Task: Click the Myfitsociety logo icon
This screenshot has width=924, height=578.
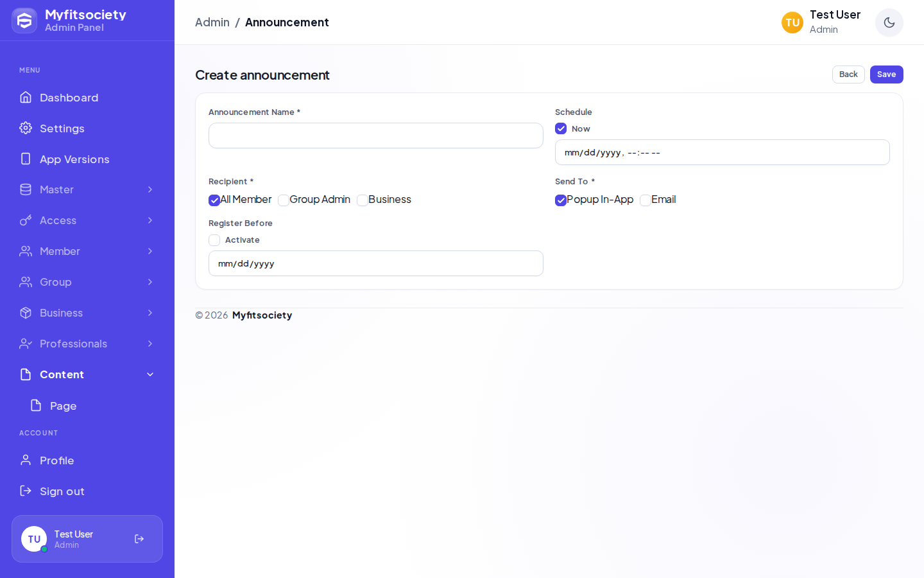Action: click(x=24, y=21)
